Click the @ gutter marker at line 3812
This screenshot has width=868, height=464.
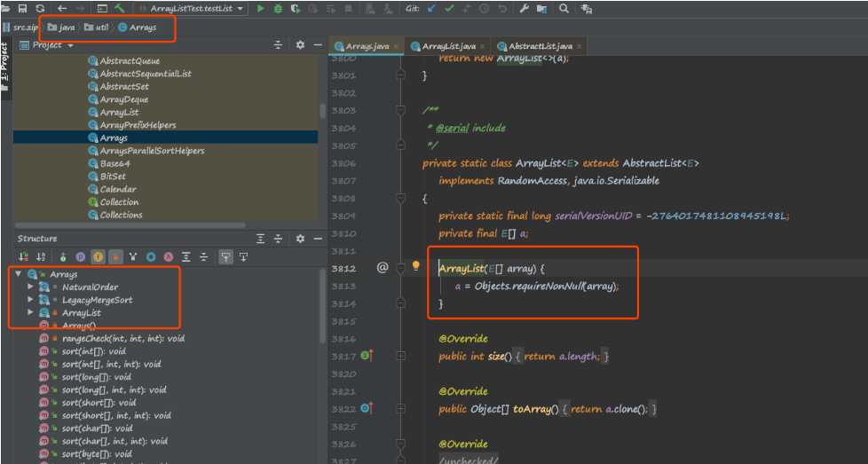point(383,268)
